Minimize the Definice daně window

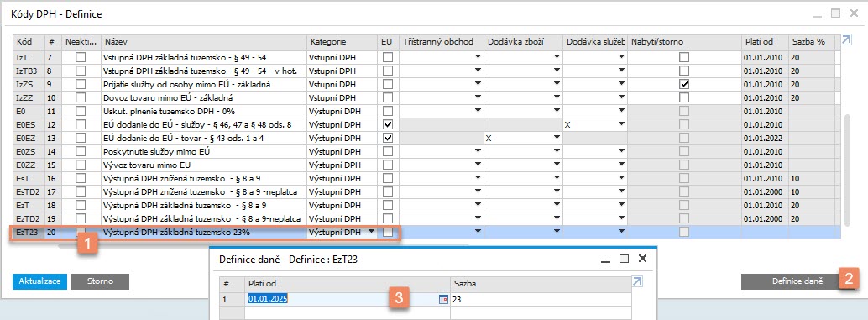pos(606,259)
